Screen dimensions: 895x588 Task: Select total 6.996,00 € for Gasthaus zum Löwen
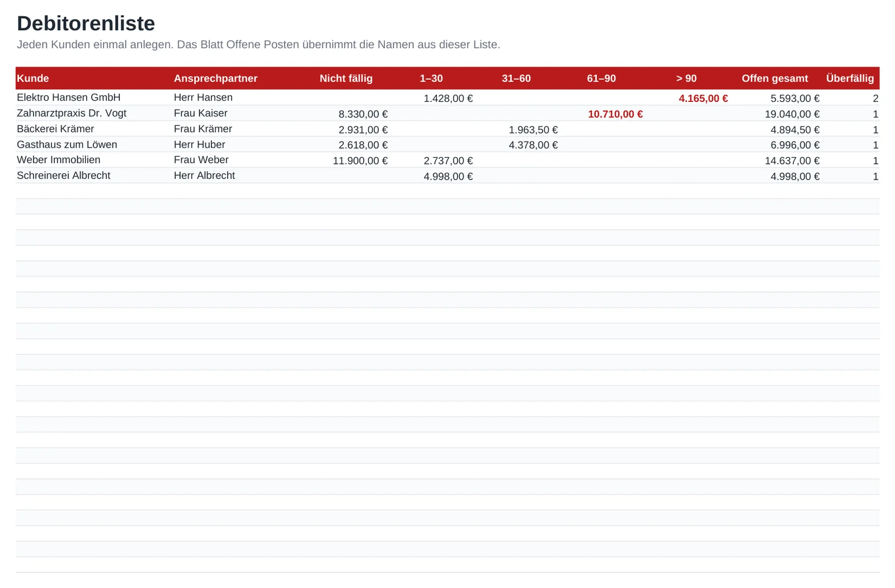click(x=795, y=145)
